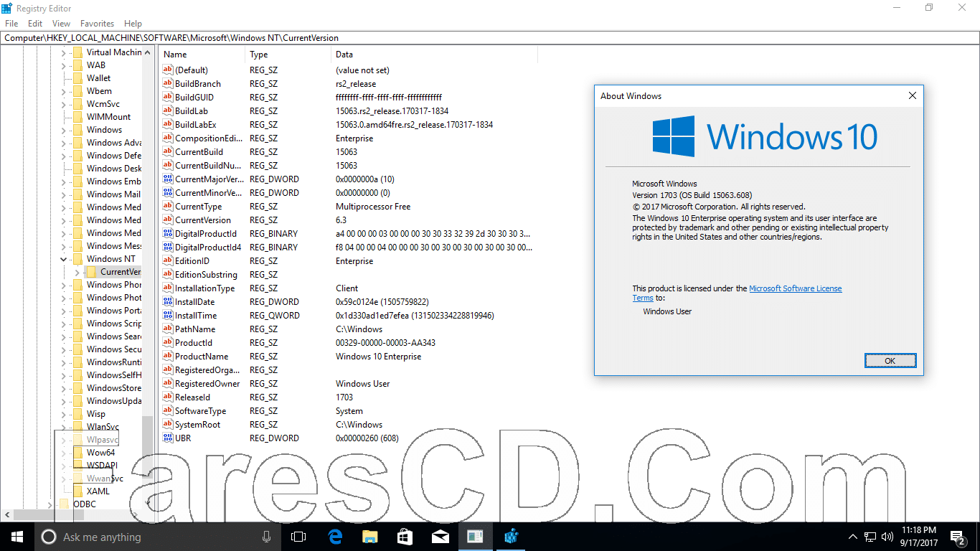Click Cortana microphone icon
Image resolution: width=980 pixels, height=551 pixels.
[x=267, y=537]
